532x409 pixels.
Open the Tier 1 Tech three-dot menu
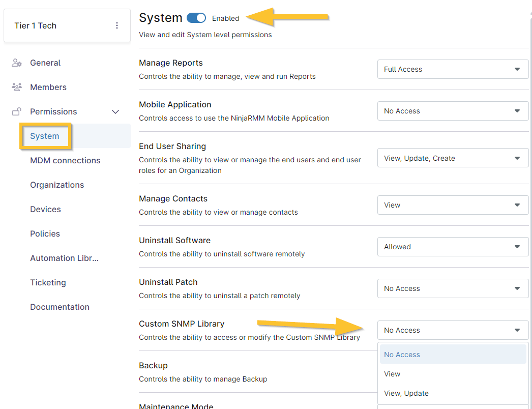(x=117, y=25)
